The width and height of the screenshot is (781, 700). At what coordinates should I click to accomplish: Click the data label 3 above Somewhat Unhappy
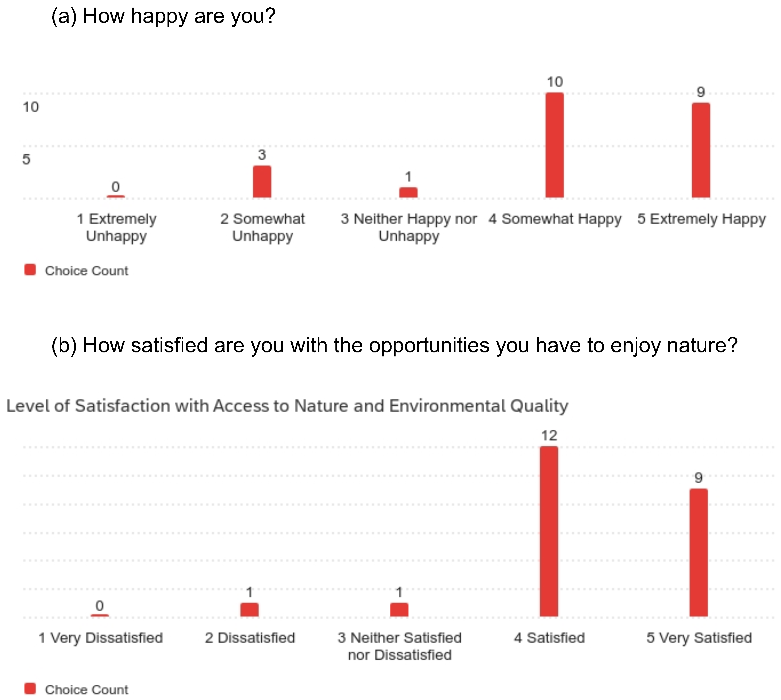coord(262,155)
